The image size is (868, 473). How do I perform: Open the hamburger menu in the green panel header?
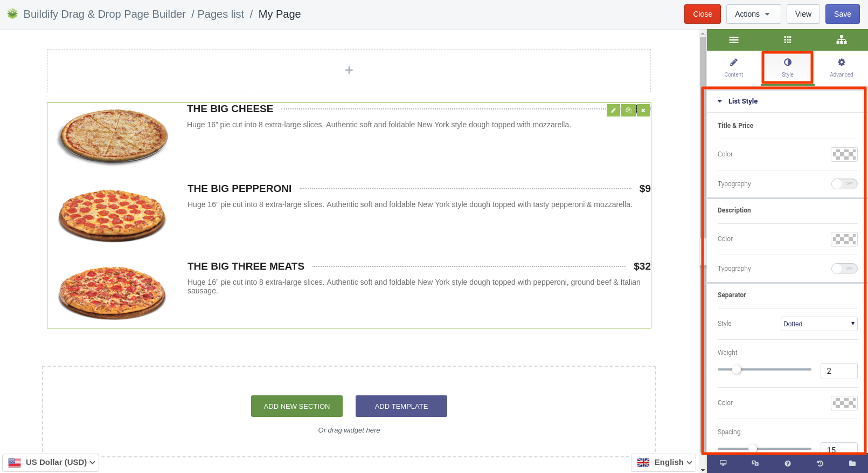point(733,40)
